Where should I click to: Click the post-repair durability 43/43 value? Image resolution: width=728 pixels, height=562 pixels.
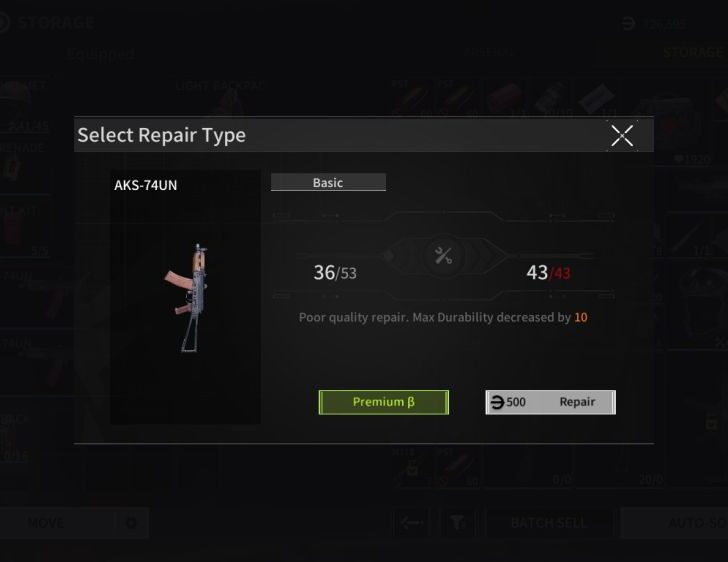point(548,273)
